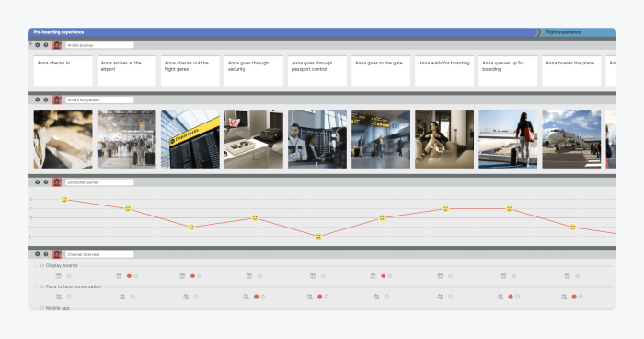
Task: Click the 'Channel Overview' lane name field
Action: pyautogui.click(x=99, y=254)
